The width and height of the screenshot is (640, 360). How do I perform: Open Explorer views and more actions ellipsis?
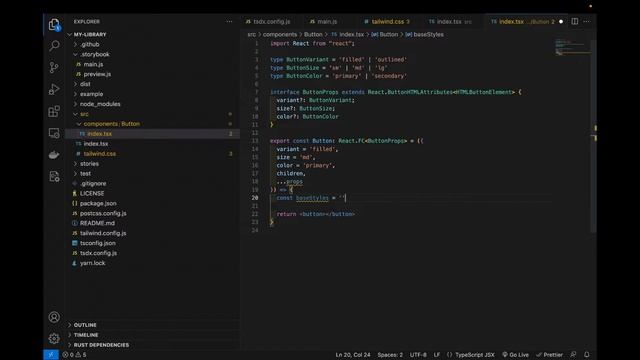point(229,22)
